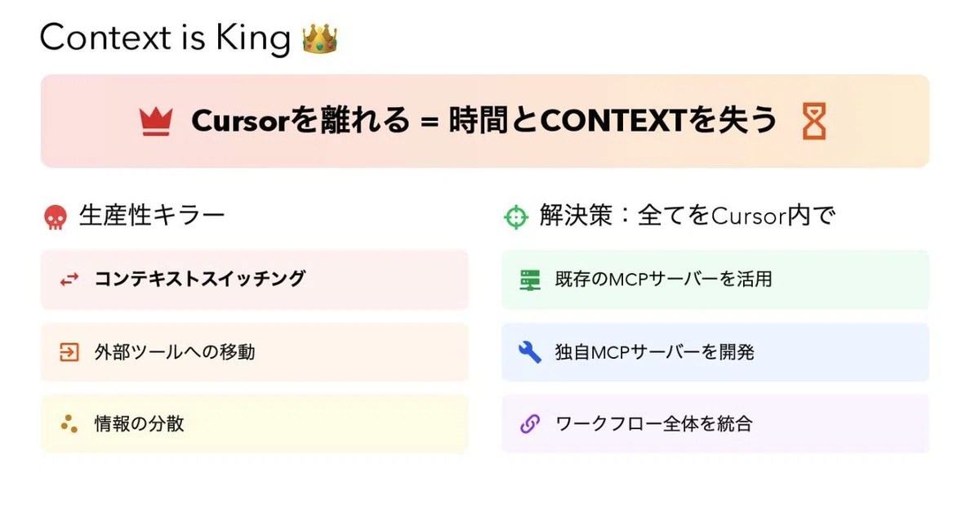Select the コンテキストスイッチング card

click(x=255, y=279)
